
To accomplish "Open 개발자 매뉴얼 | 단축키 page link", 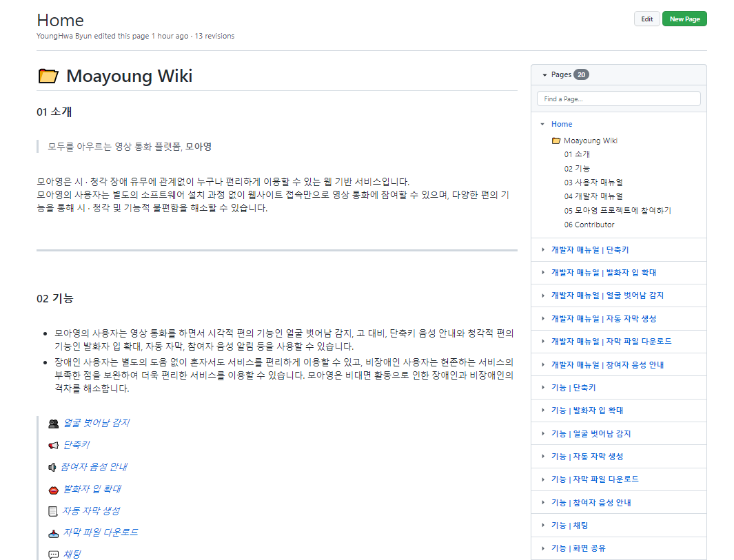I will (590, 250).
